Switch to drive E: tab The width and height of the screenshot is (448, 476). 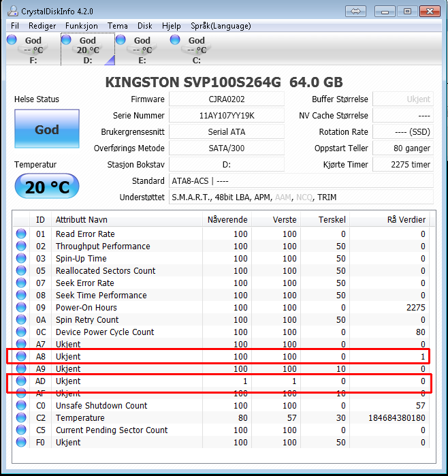click(142, 49)
